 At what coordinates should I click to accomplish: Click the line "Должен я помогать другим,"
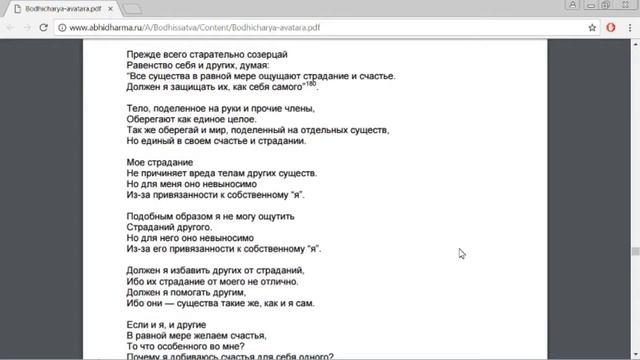[x=186, y=292]
